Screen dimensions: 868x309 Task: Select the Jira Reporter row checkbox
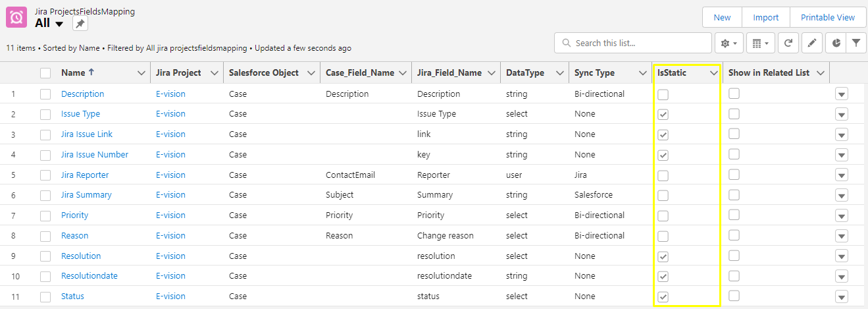click(45, 175)
